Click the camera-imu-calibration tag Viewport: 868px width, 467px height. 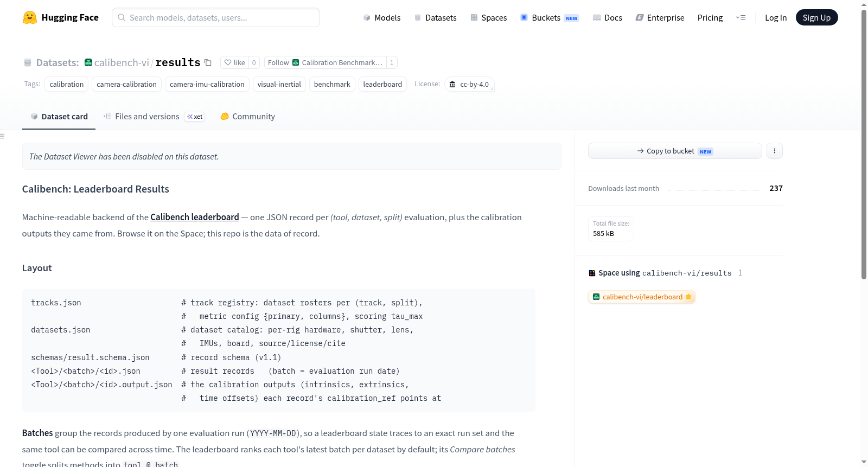(x=207, y=84)
